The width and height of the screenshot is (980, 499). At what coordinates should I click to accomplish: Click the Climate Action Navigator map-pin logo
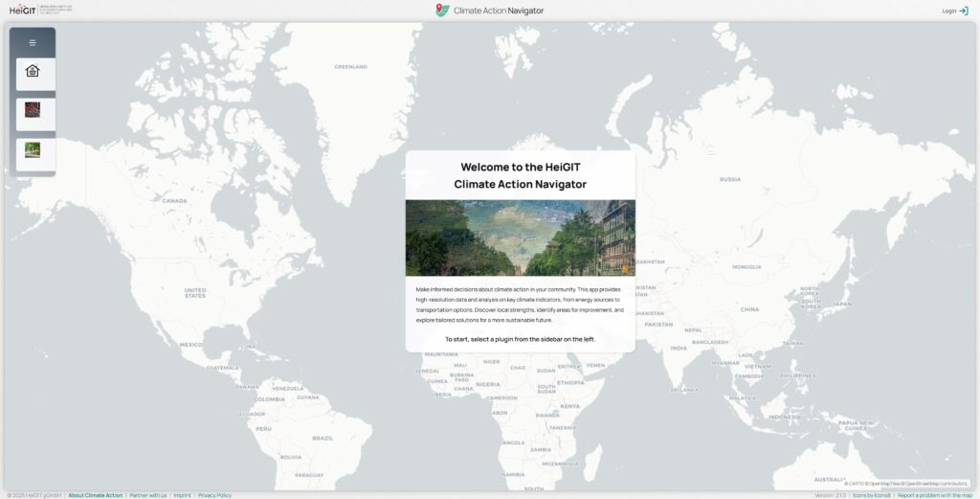(x=441, y=11)
